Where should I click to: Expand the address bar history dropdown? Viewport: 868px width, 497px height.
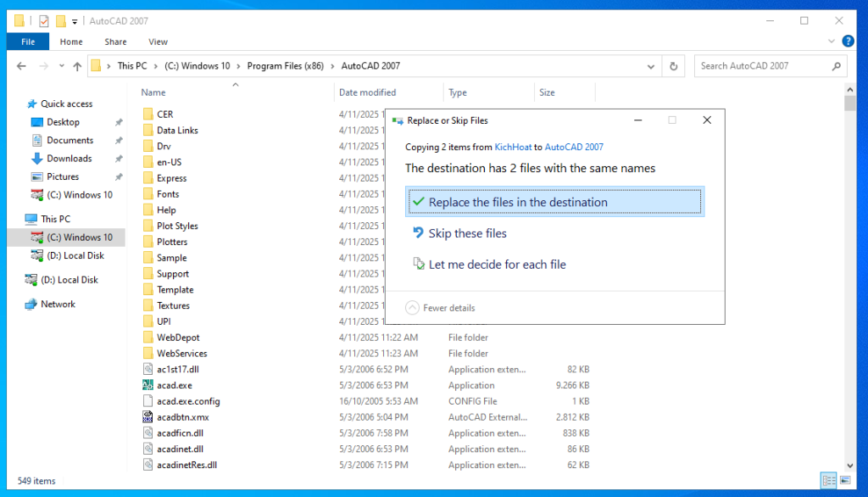click(651, 66)
